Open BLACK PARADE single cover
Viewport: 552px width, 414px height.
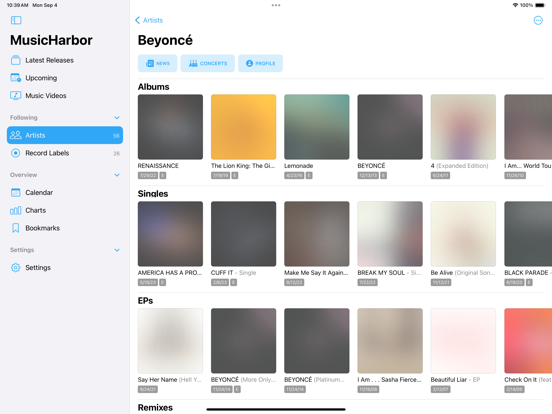(x=528, y=234)
